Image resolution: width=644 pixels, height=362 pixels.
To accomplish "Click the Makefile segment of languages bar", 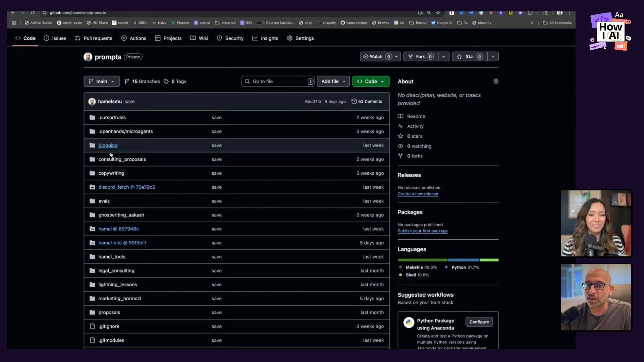I will [422, 260].
